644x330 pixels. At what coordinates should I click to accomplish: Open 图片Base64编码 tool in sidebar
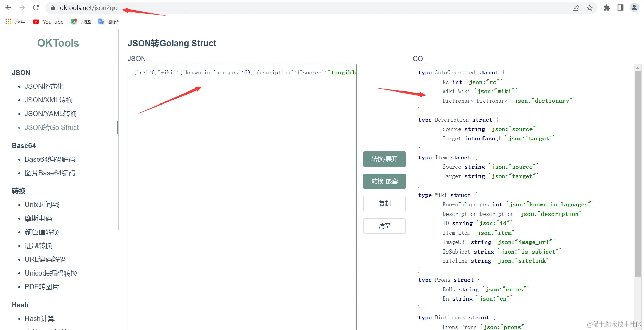coord(50,173)
